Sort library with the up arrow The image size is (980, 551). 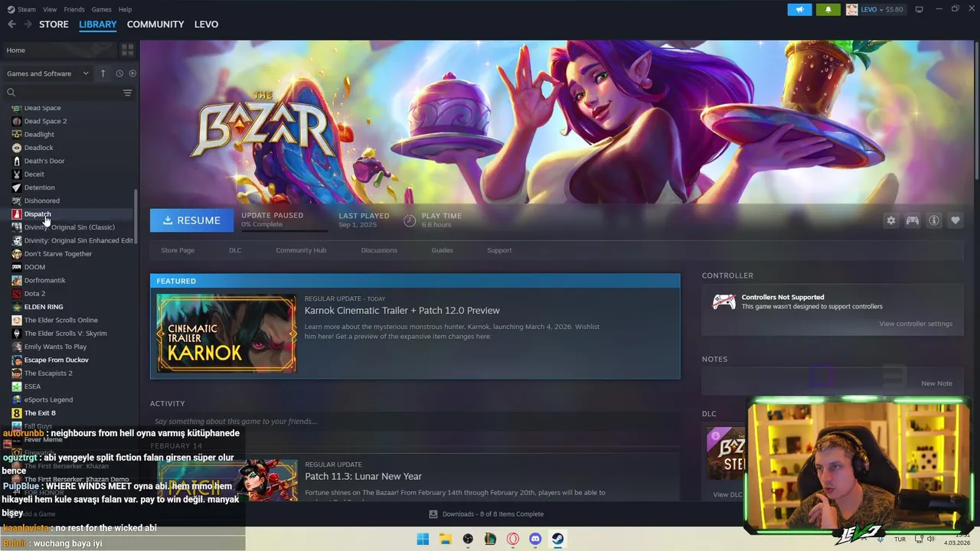pos(103,73)
